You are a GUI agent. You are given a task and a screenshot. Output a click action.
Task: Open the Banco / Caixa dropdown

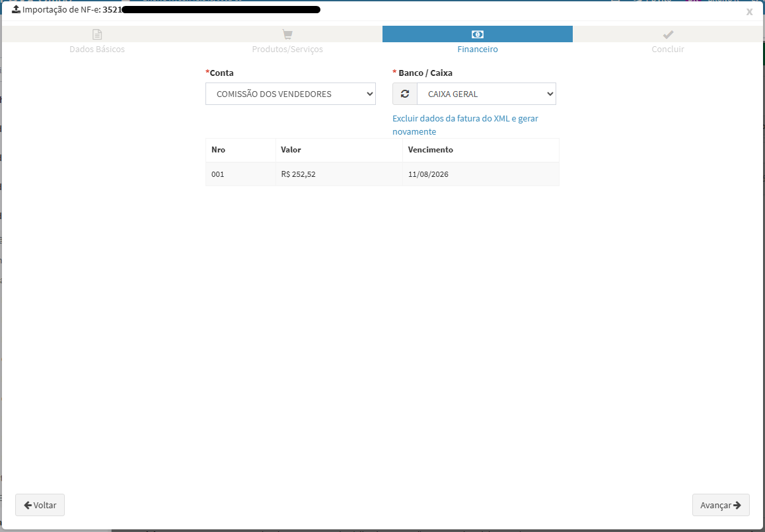point(486,94)
